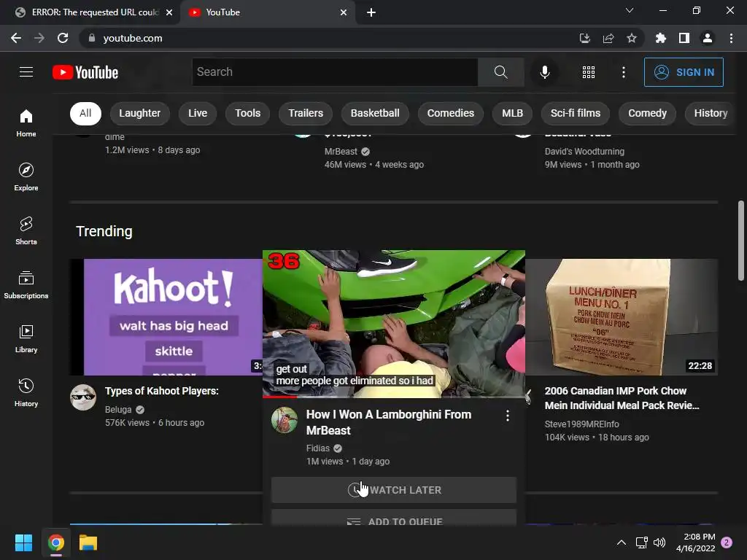Select the All filter chip

(85, 113)
